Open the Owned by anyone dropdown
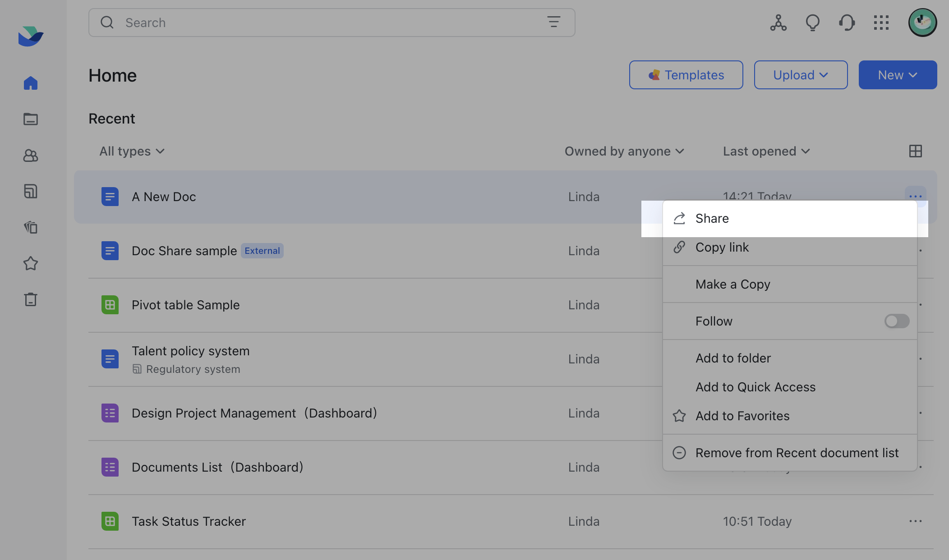The width and height of the screenshot is (949, 560). 624,151
